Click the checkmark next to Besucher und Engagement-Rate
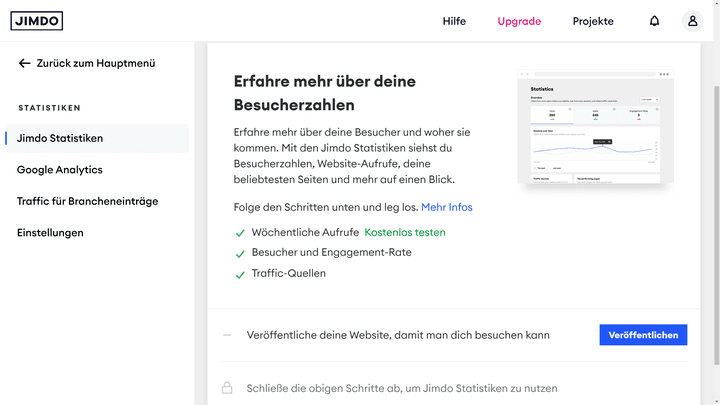The width and height of the screenshot is (720, 405). 240,254
